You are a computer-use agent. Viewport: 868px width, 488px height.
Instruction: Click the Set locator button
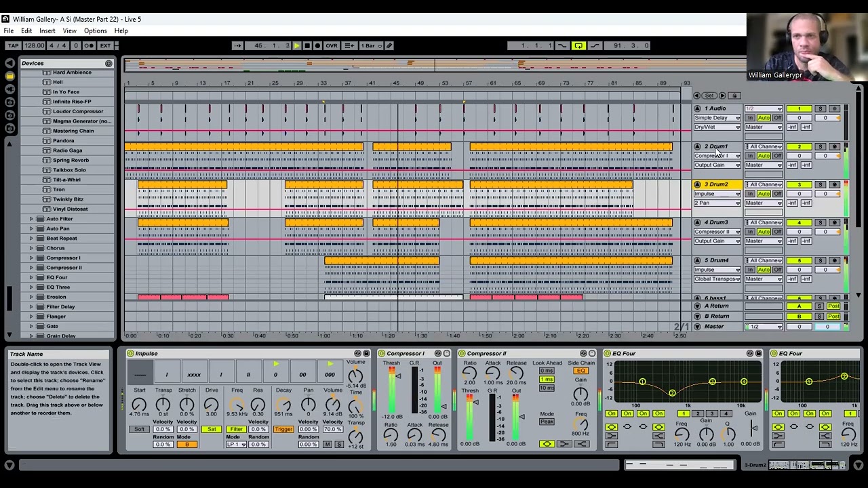tap(709, 96)
